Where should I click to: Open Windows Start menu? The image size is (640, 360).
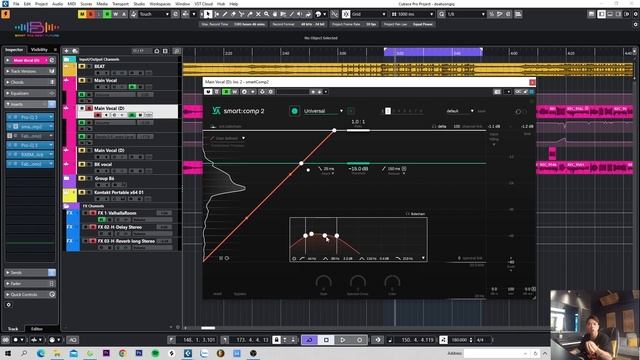pos(8,353)
